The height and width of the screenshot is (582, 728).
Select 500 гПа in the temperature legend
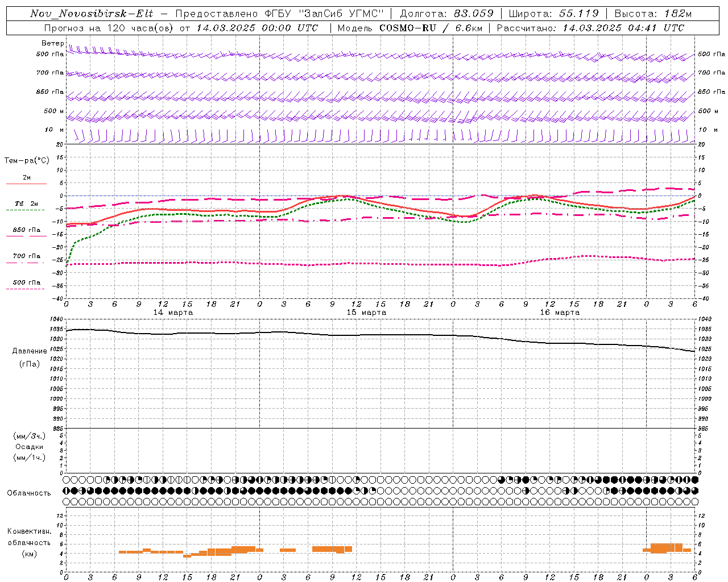(27, 282)
